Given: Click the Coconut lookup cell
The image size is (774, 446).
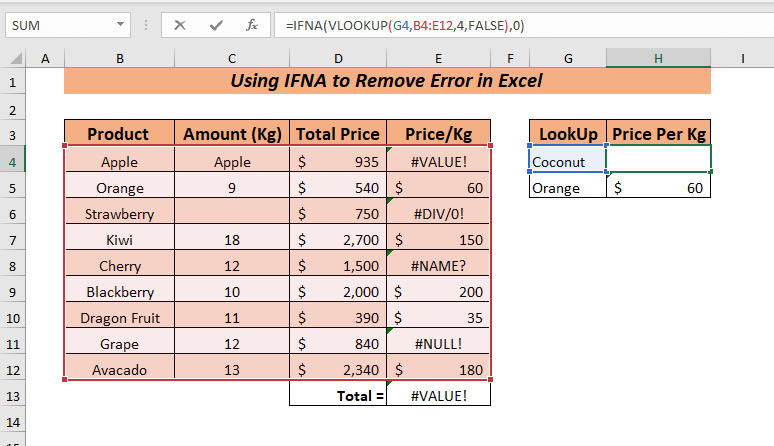Looking at the screenshot, I should pyautogui.click(x=568, y=160).
